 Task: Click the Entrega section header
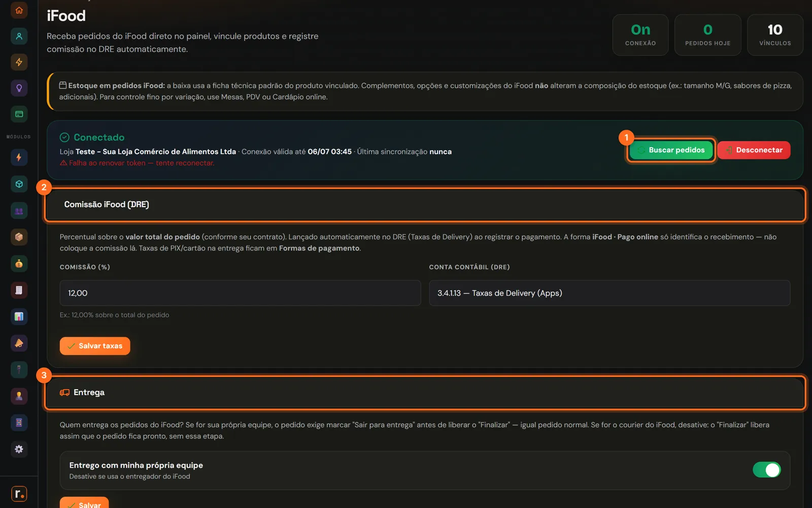tap(425, 393)
